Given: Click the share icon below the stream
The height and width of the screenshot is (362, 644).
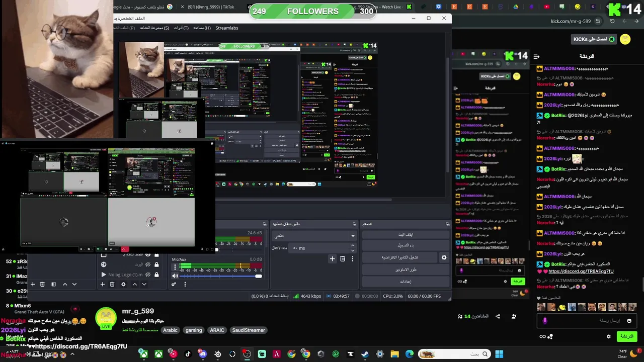Looking at the screenshot, I should [498, 316].
